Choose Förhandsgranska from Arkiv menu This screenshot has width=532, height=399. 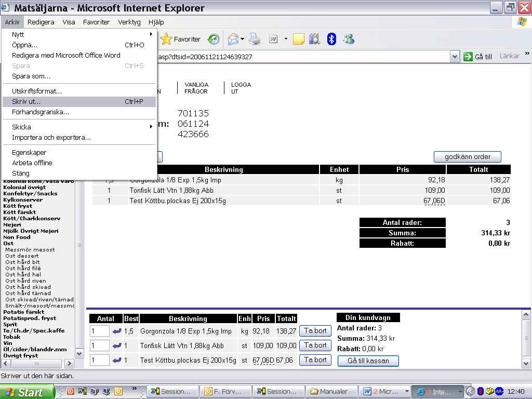pos(79,112)
